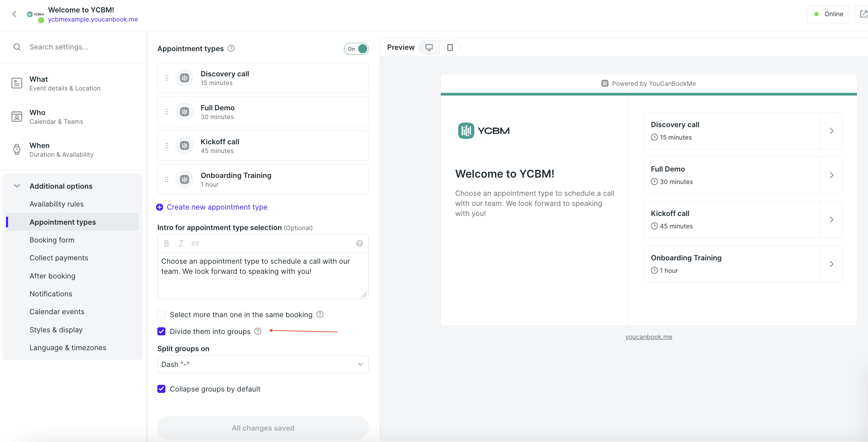868x442 pixels.
Task: Click the plus icon for new appointment type
Action: coord(160,207)
